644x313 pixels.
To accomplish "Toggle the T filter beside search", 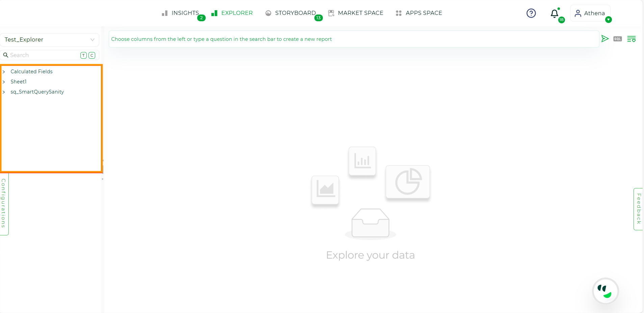I will tap(83, 55).
